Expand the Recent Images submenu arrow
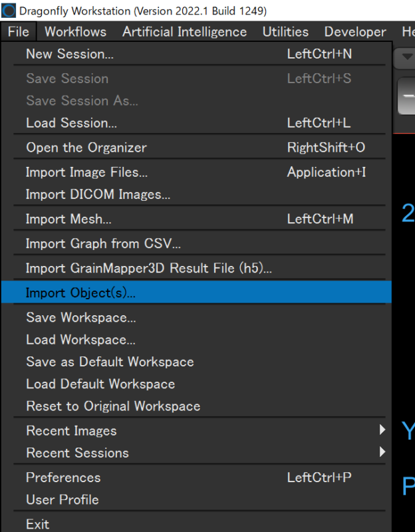The height and width of the screenshot is (532, 415). tap(382, 430)
